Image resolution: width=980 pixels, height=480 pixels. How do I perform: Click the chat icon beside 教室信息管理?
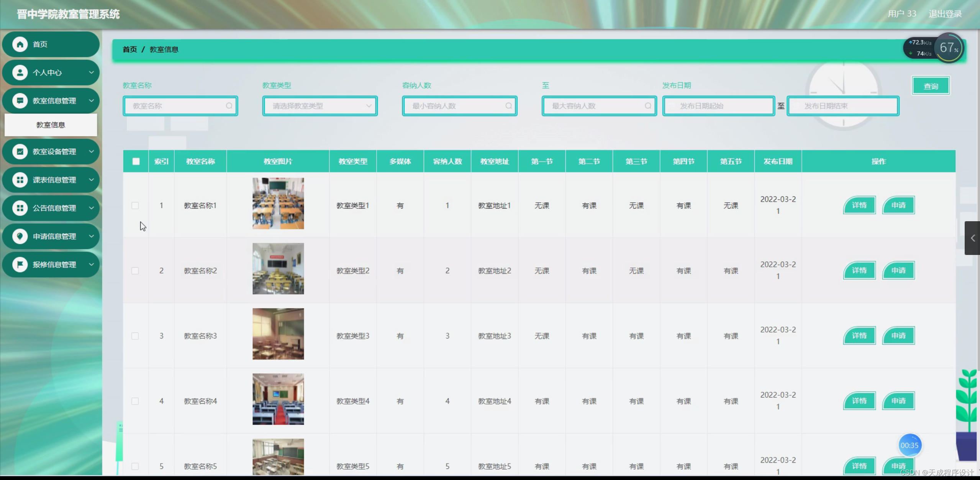click(20, 100)
